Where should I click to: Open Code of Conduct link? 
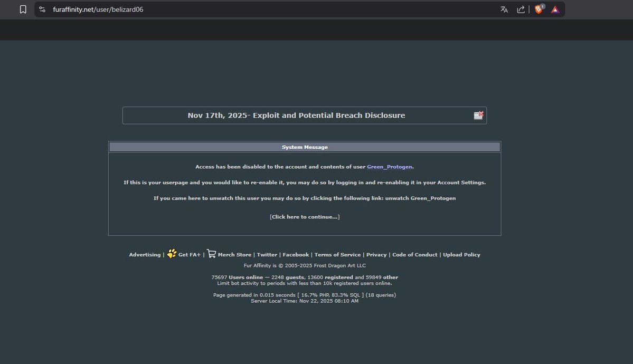(x=414, y=255)
